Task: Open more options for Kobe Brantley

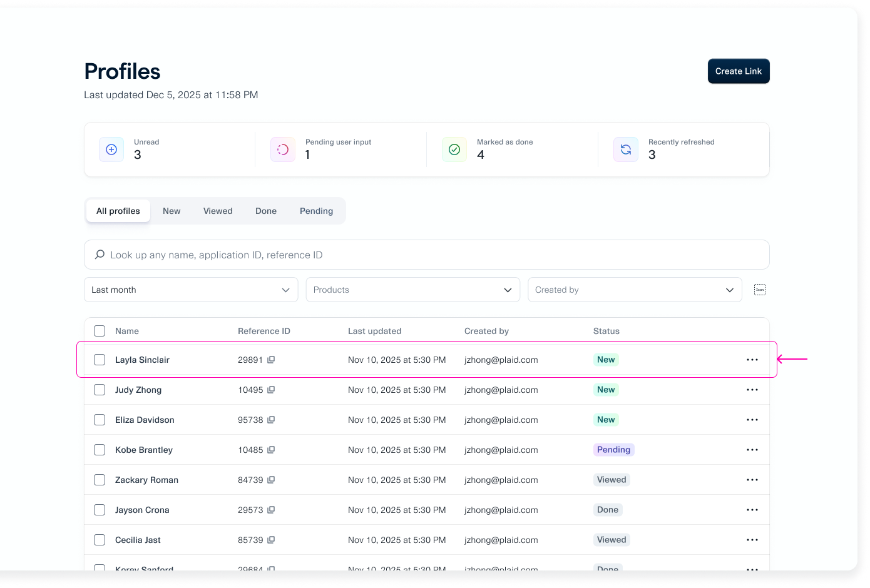Action: 752,450
